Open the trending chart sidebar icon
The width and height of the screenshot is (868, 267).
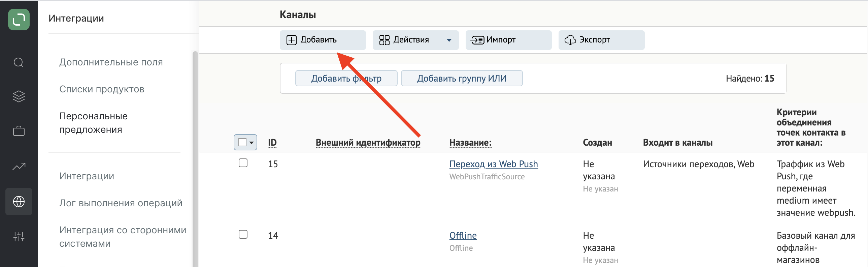[x=19, y=167]
